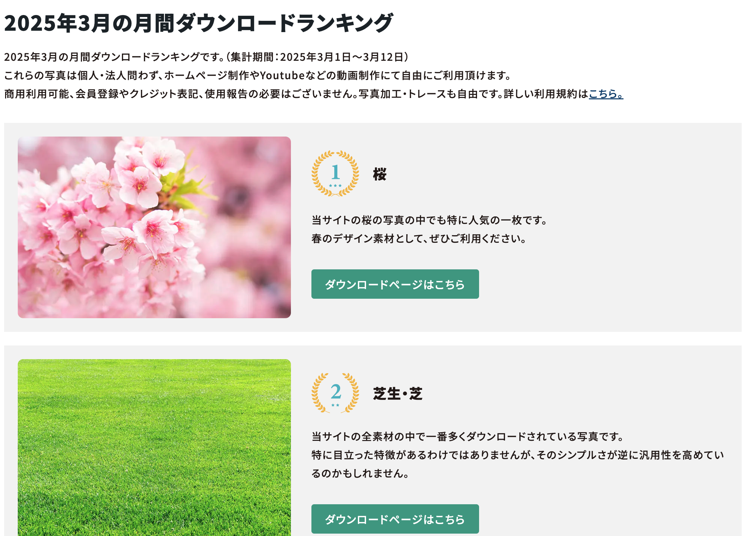The width and height of the screenshot is (756, 536).
Task: Open the green lawn photo thumbnail
Action: pos(154,448)
